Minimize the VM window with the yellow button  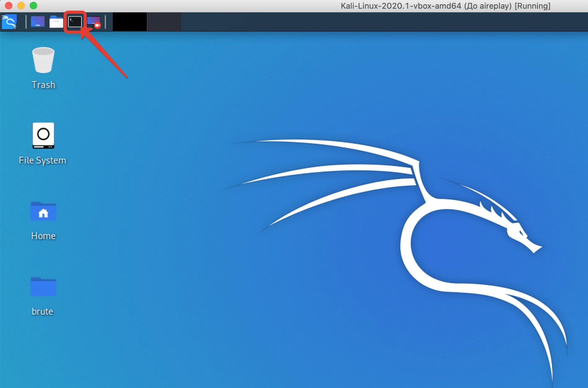(x=21, y=6)
